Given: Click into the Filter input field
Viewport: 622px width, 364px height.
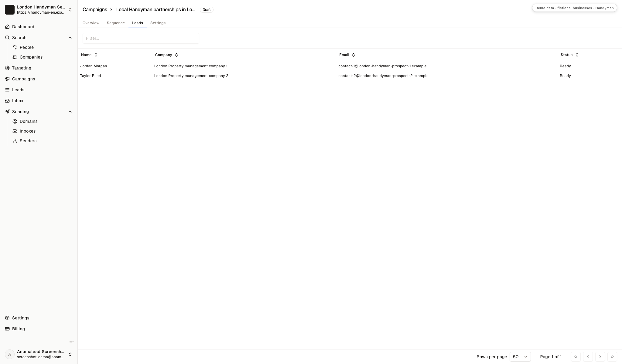Looking at the screenshot, I should tap(141, 38).
